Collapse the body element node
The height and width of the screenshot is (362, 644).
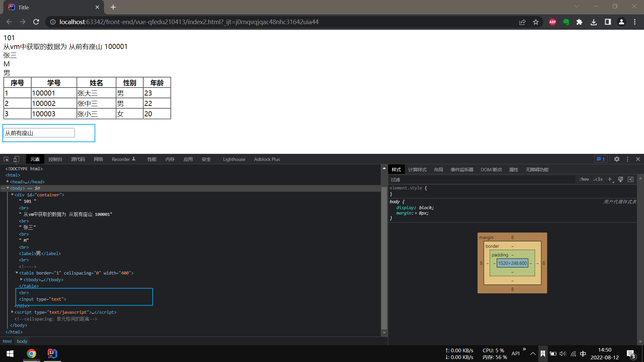tap(8, 188)
